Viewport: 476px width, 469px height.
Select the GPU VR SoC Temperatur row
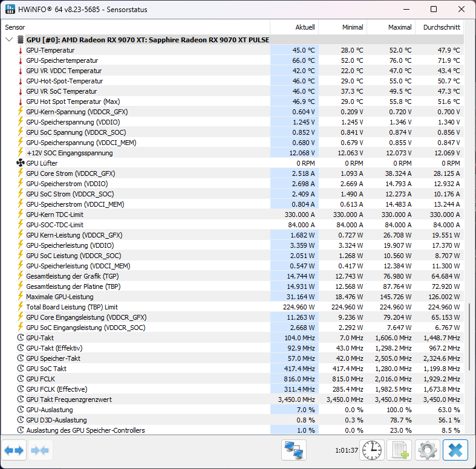point(240,91)
